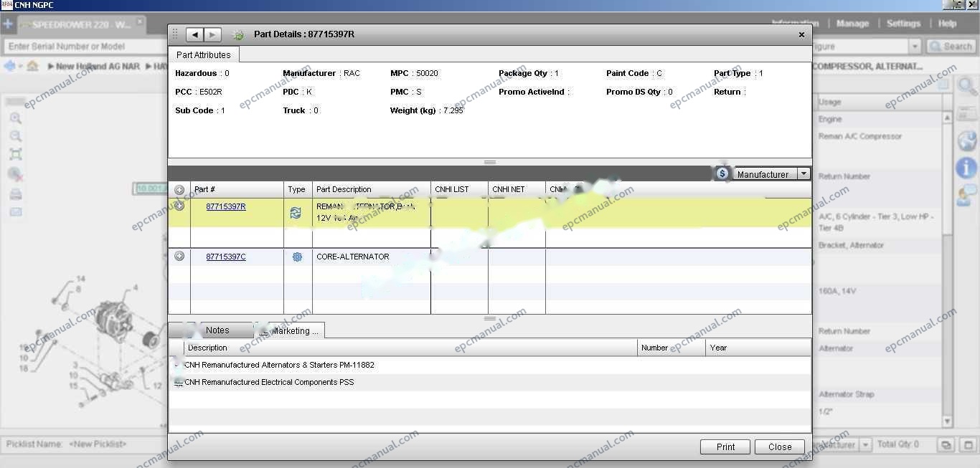Click the Print button
The height and width of the screenshot is (468, 980).
pos(725,446)
